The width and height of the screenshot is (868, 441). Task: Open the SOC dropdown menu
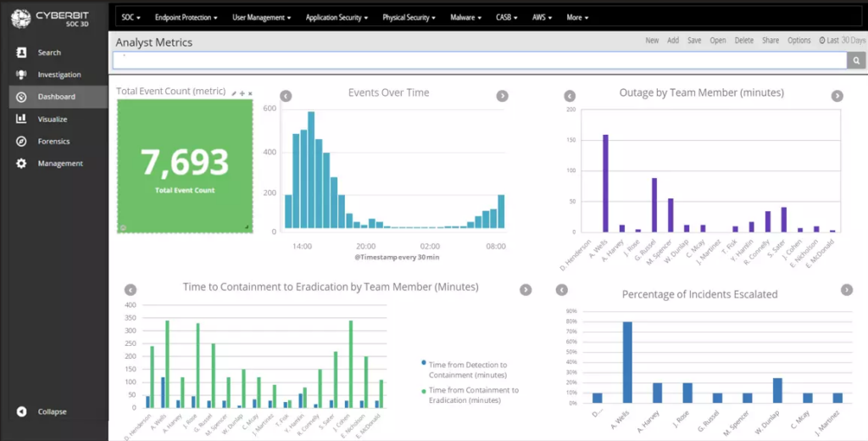pyautogui.click(x=131, y=17)
